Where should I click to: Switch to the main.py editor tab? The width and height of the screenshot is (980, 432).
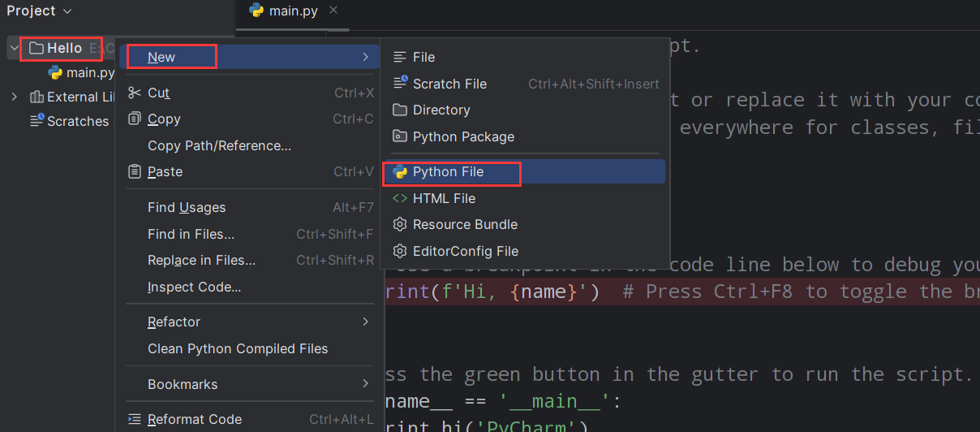[294, 11]
